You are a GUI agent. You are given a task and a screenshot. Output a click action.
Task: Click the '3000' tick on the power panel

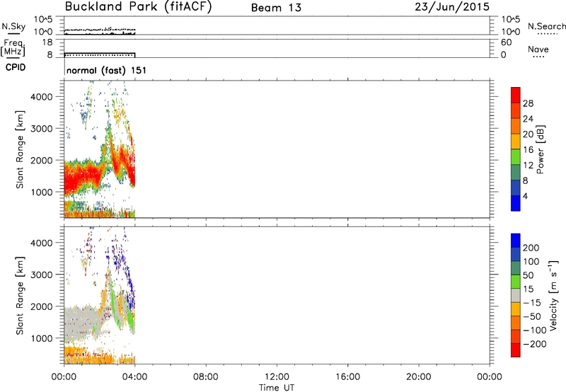pyautogui.click(x=42, y=129)
